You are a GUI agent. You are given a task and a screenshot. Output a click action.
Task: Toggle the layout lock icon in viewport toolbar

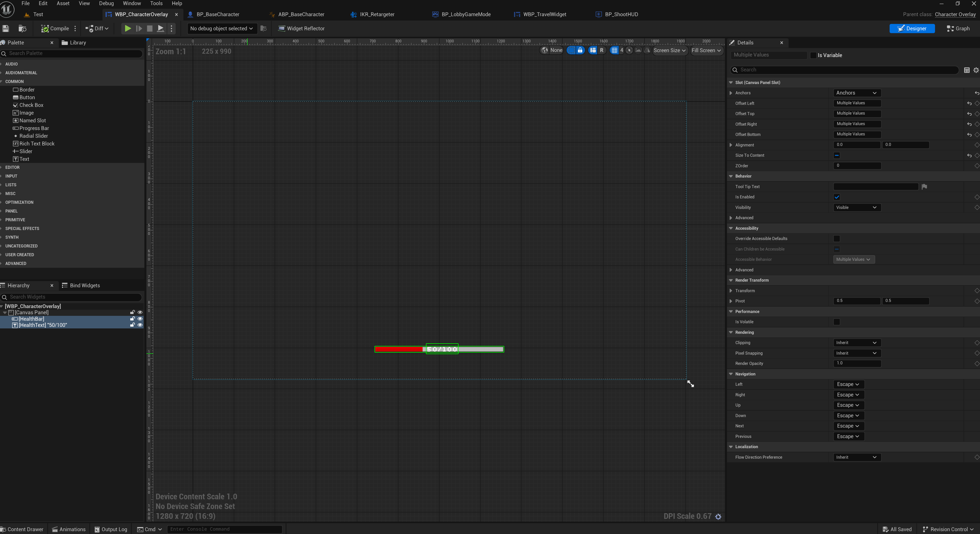pyautogui.click(x=580, y=50)
